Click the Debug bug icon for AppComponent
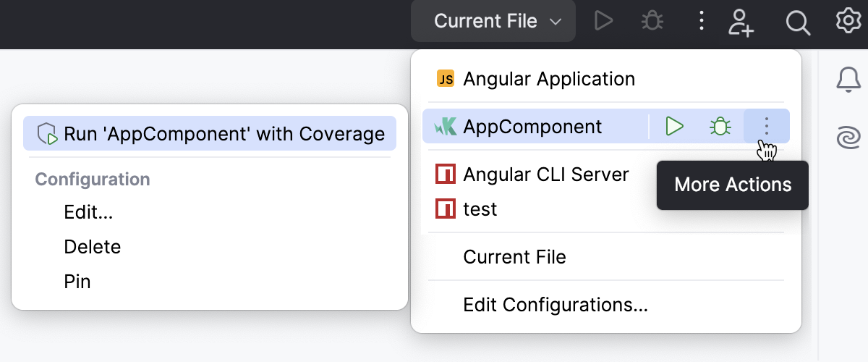 click(x=720, y=127)
